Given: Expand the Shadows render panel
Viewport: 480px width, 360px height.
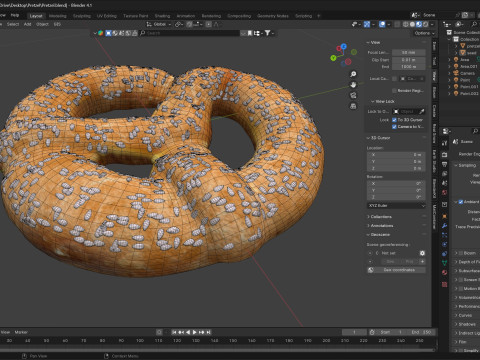Looking at the screenshot, I should [x=456, y=324].
